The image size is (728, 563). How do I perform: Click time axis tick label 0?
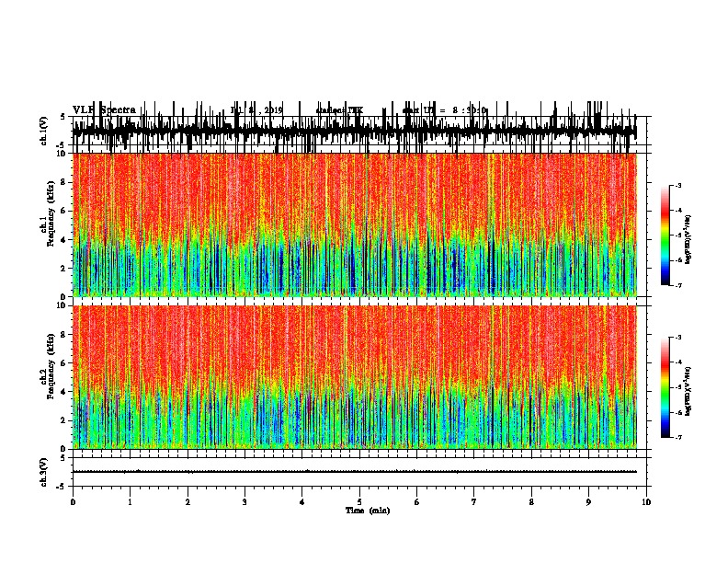[x=73, y=502]
